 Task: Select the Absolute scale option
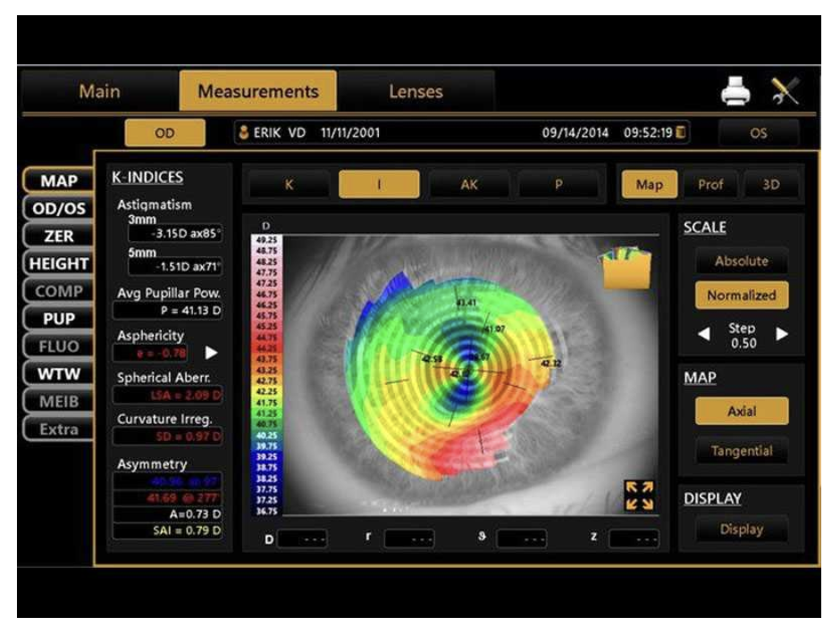[x=741, y=261]
